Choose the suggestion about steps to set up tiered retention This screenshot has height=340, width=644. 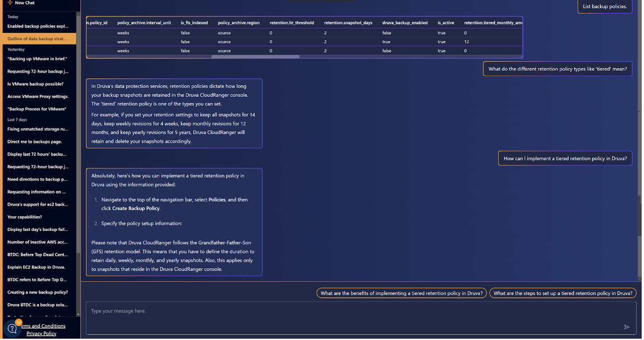click(563, 293)
